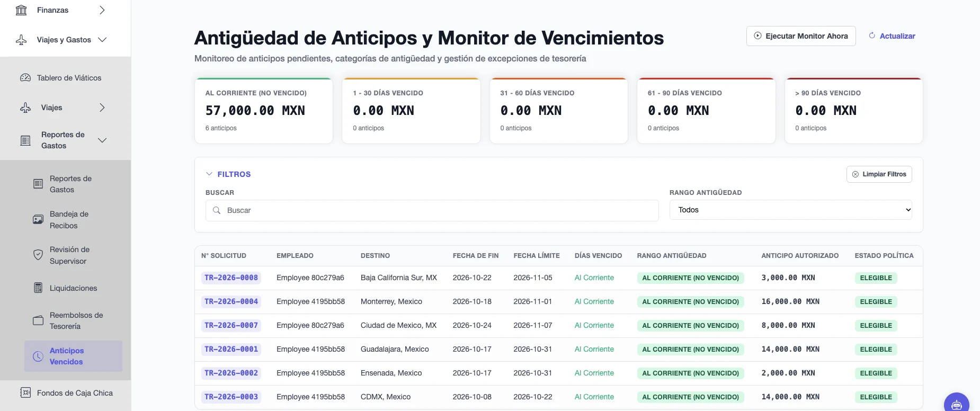The image size is (980, 411).
Task: Click the 1 - 30 Días Vencido card
Action: [411, 111]
